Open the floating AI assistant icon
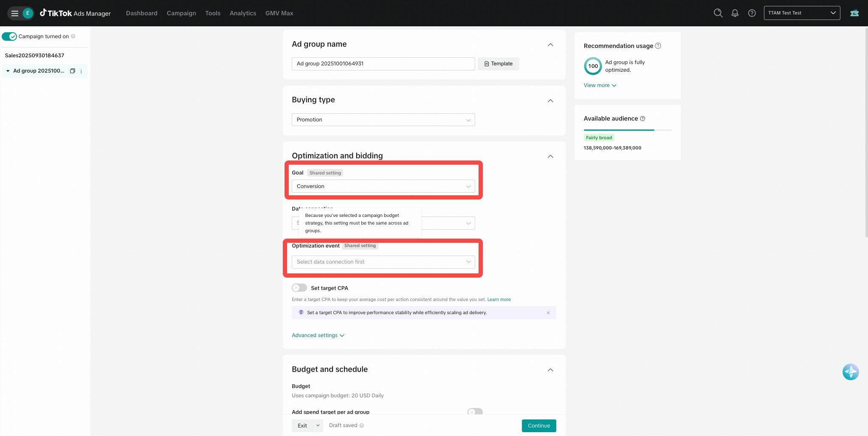 pyautogui.click(x=850, y=372)
